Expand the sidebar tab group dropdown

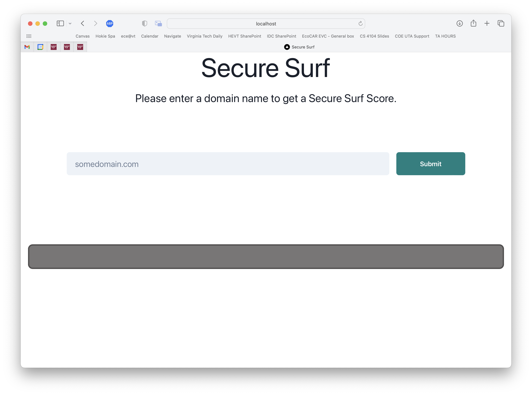[x=70, y=23]
